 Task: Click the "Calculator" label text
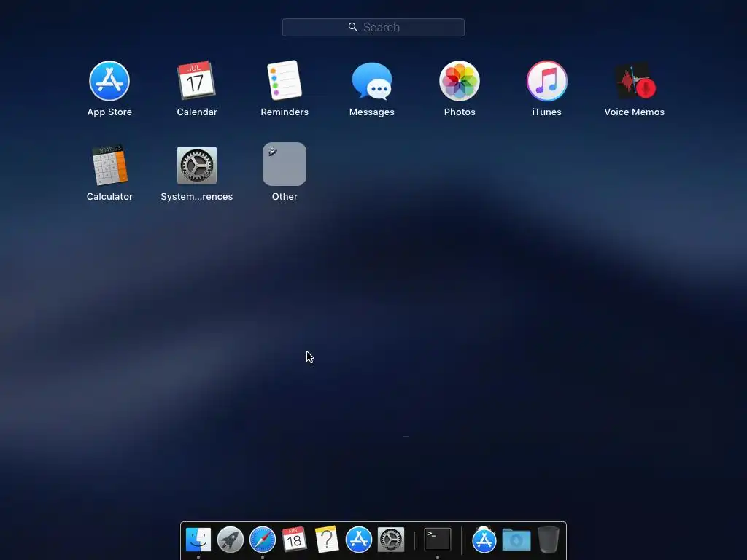(109, 196)
